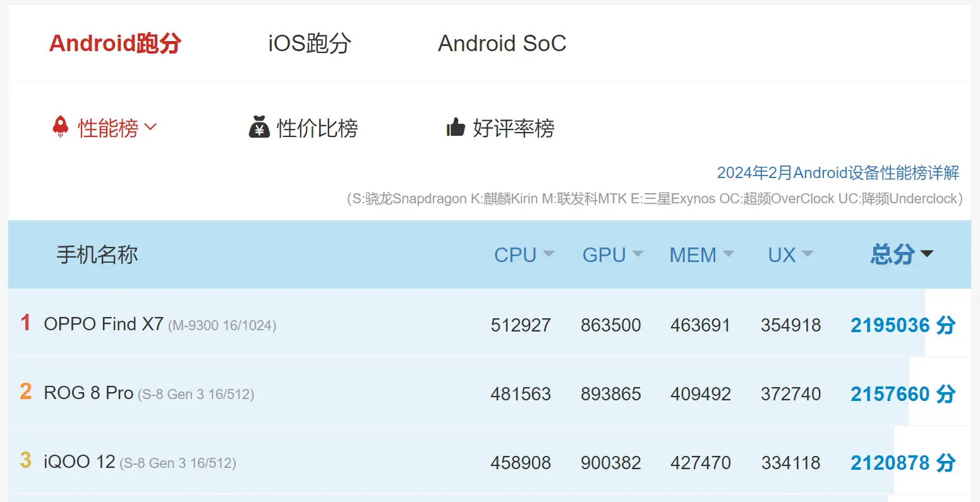Toggle the 总分 sort order arrow
The height and width of the screenshot is (502, 980).
point(928,254)
